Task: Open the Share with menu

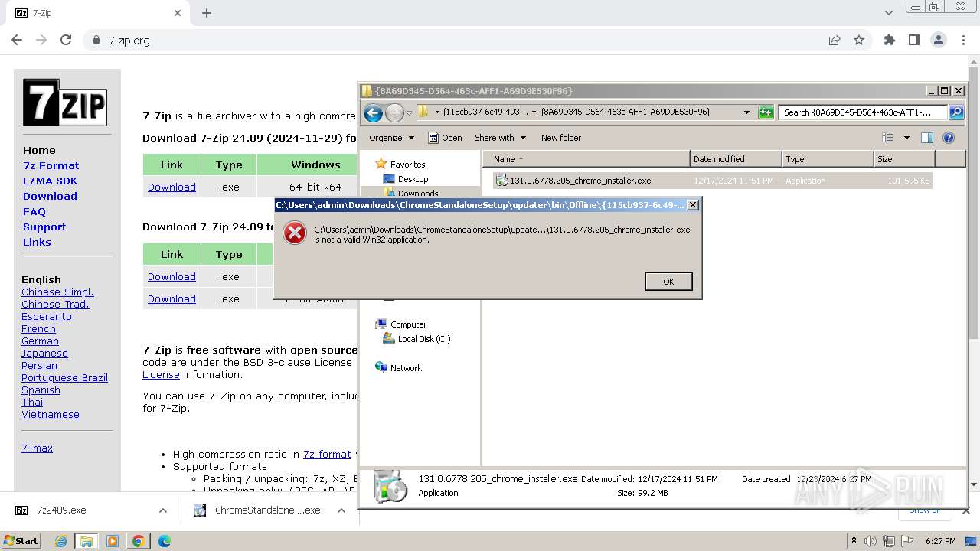Action: point(500,138)
